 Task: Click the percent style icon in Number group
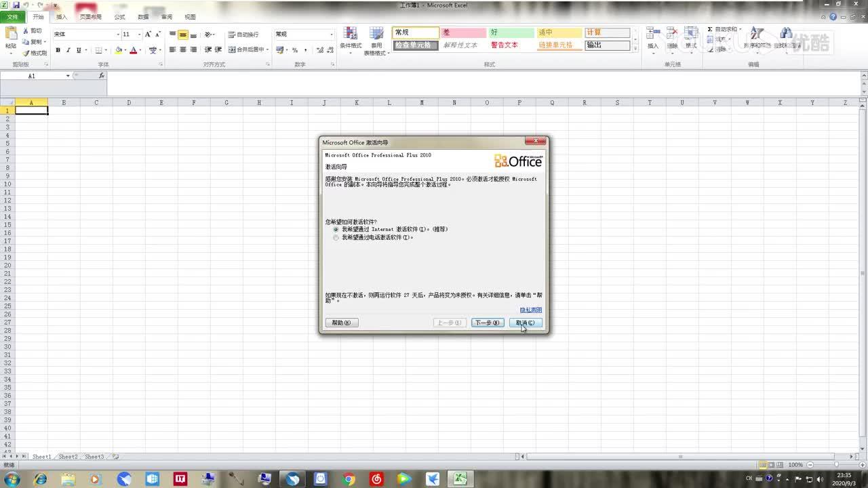coord(295,51)
